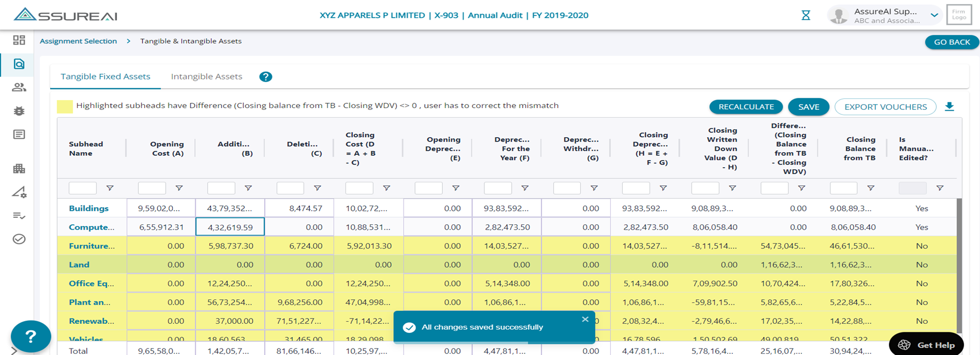This screenshot has height=355, width=980.
Task: Click the help question mark beside Intangible Assets
Action: [x=265, y=76]
